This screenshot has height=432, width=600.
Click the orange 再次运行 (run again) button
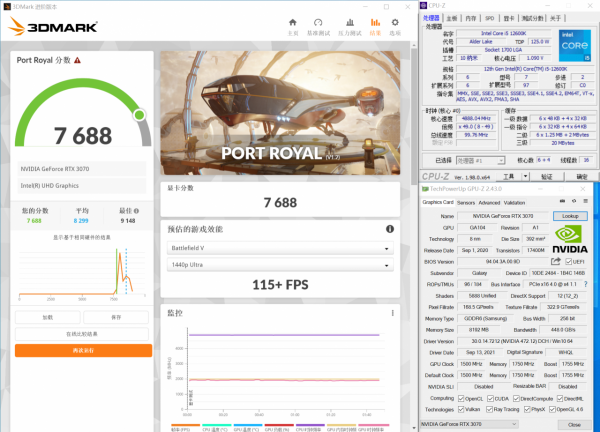click(83, 350)
